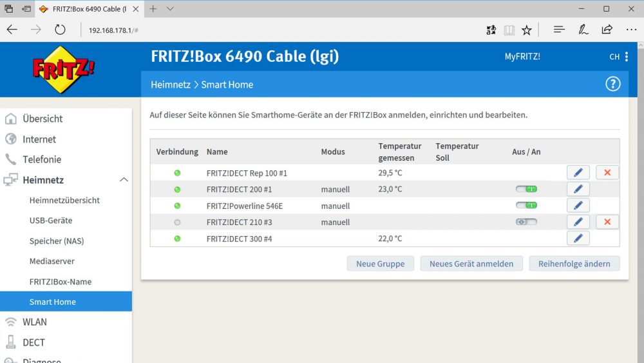Click Neues Gerät anmelden button
The image size is (644, 363).
point(471,264)
